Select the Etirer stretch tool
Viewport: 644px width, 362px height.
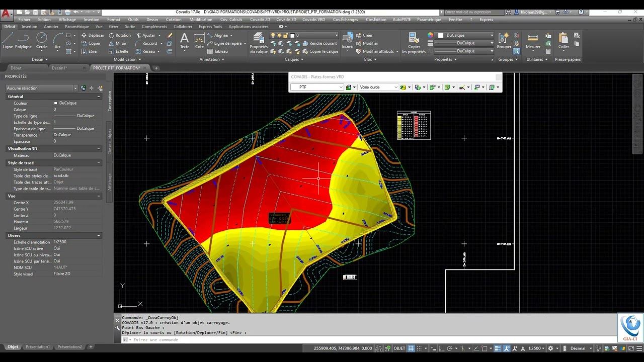[x=90, y=51]
